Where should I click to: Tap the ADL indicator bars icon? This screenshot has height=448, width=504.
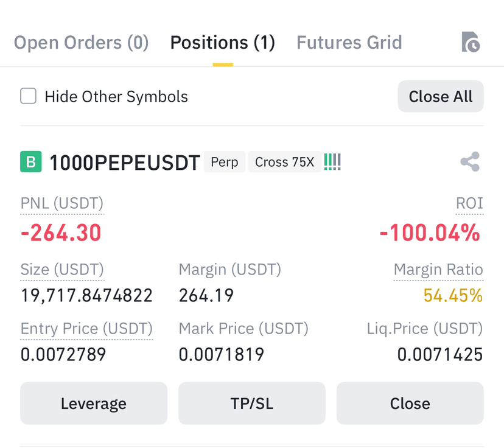click(x=332, y=162)
